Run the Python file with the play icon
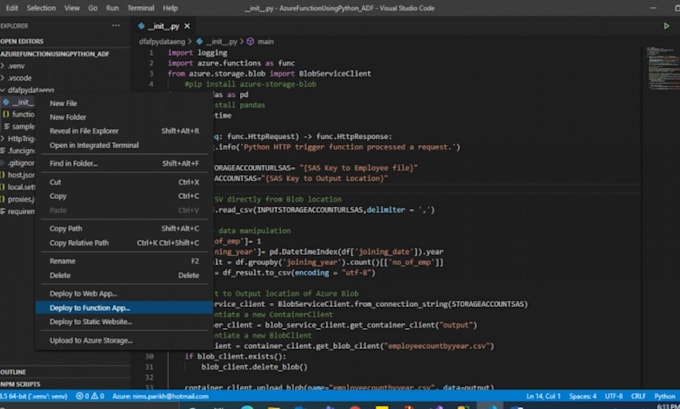 pyautogui.click(x=666, y=26)
